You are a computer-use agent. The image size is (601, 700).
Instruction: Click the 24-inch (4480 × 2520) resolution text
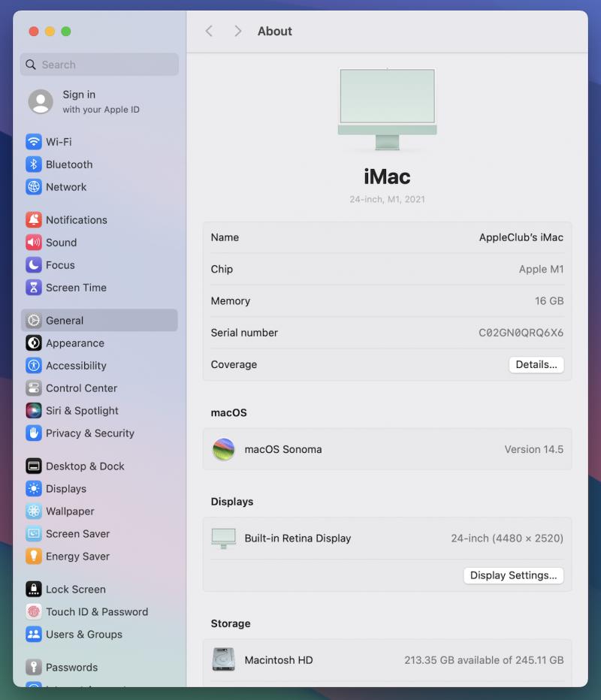pyautogui.click(x=507, y=539)
